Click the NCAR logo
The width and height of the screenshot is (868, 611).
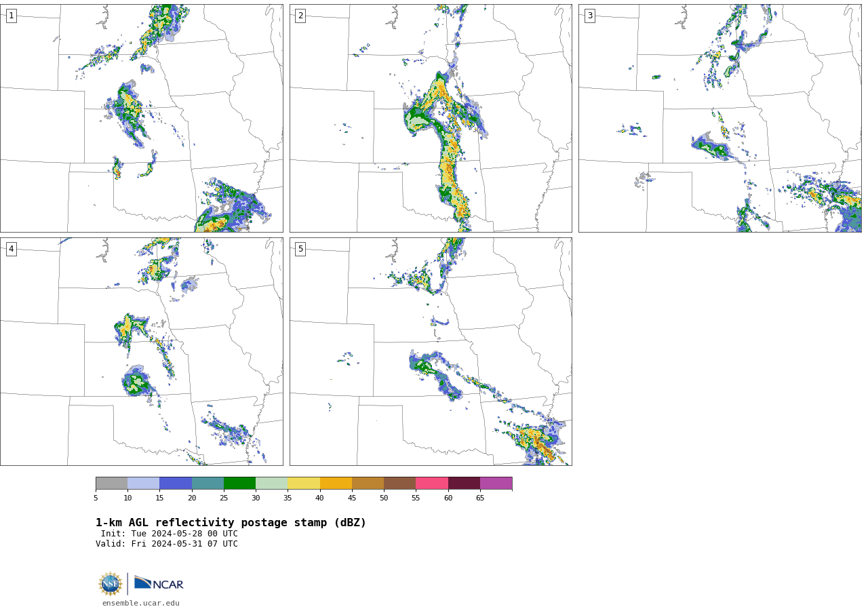[159, 583]
